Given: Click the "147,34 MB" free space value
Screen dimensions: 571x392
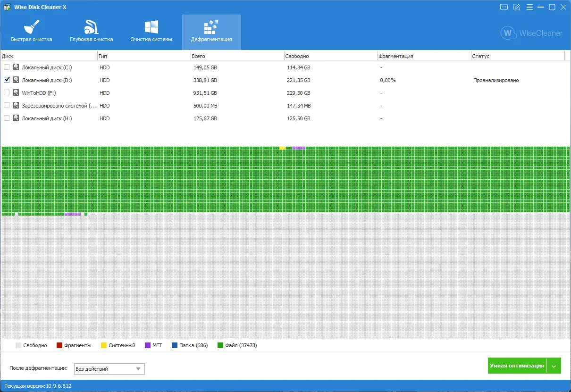Looking at the screenshot, I should tap(299, 106).
